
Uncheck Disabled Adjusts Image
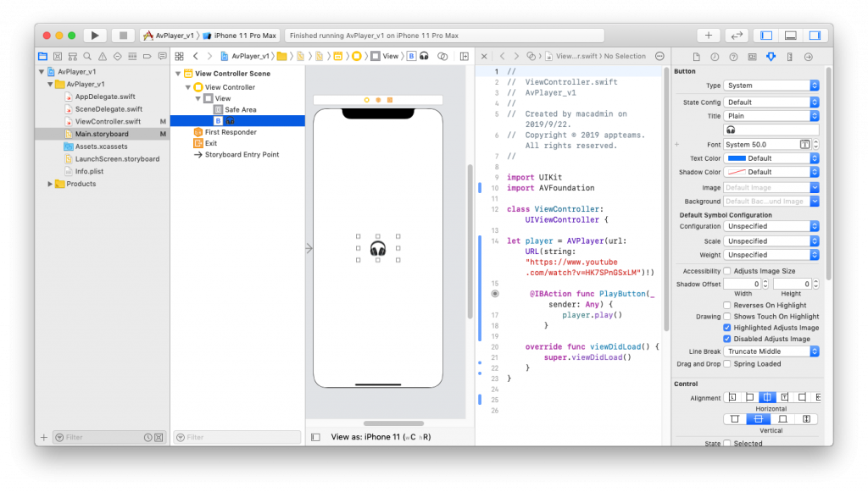pyautogui.click(x=726, y=340)
